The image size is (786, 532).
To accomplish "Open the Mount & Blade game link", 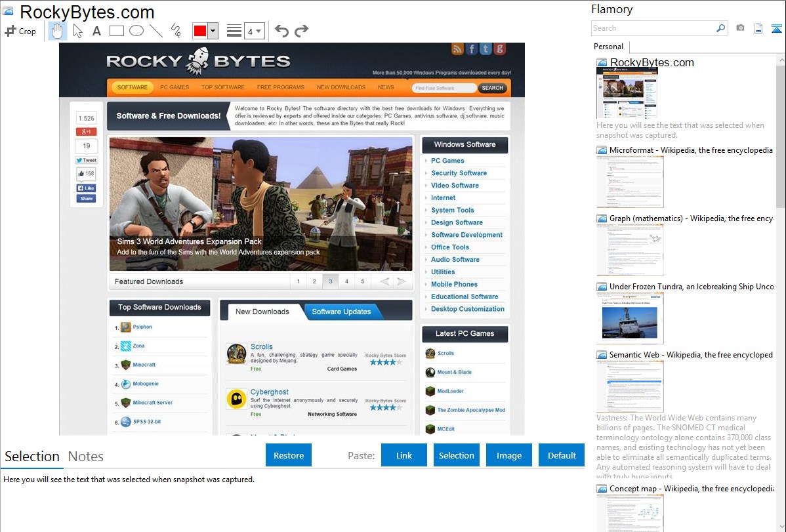I will click(454, 372).
